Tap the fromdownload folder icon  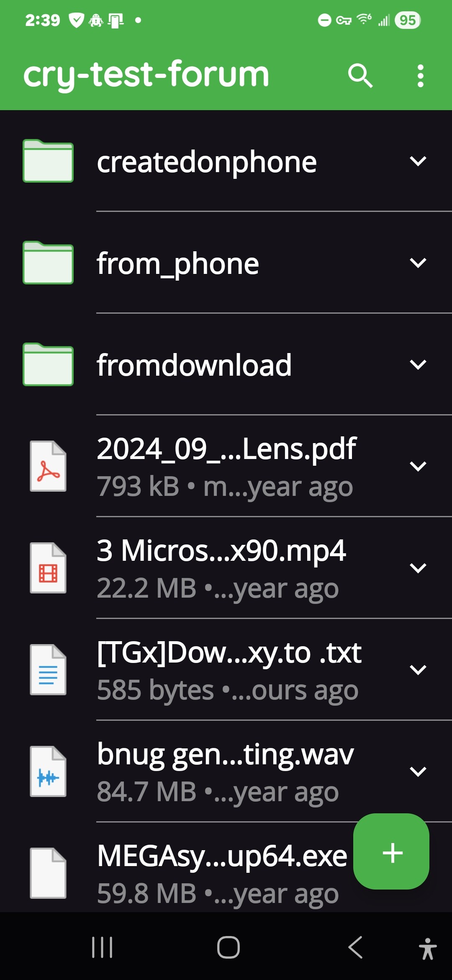[48, 365]
